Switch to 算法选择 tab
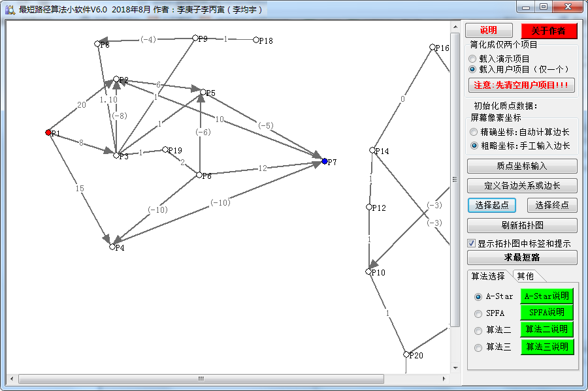This screenshot has height=391, width=588. click(x=488, y=276)
